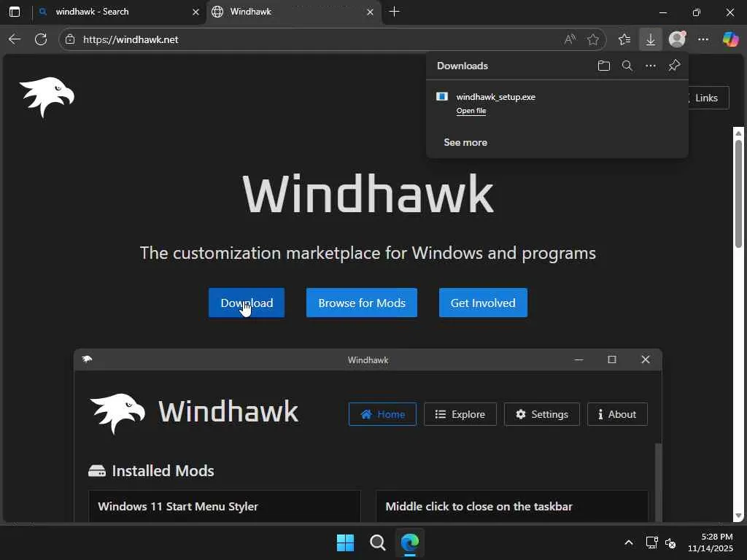Screen dimensions: 747x560
Task: Open the Windows Start menu
Action: [x=345, y=542]
